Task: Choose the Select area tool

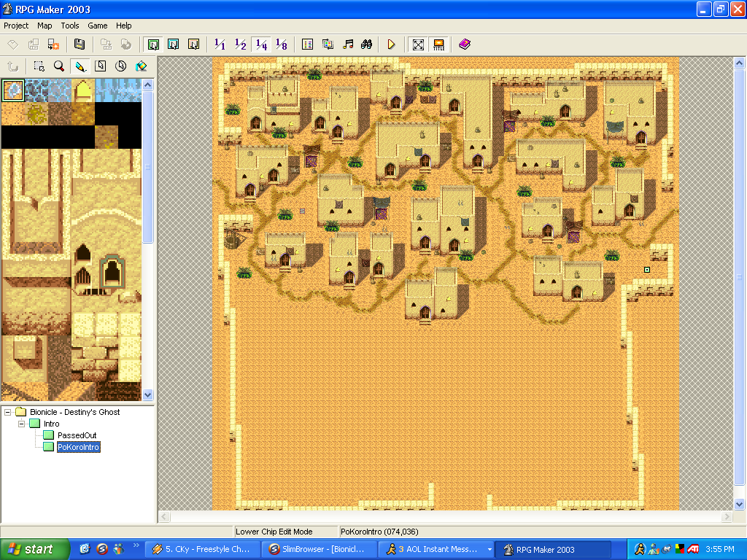Action: [x=39, y=66]
